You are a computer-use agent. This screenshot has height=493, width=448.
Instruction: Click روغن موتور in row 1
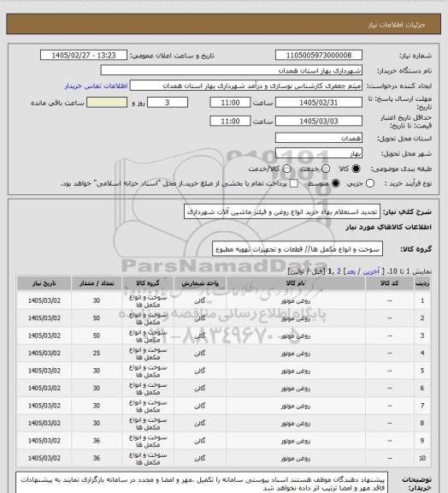click(295, 301)
